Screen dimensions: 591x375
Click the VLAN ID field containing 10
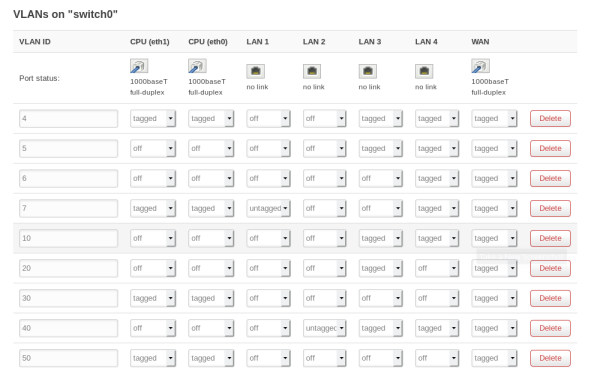click(x=68, y=238)
